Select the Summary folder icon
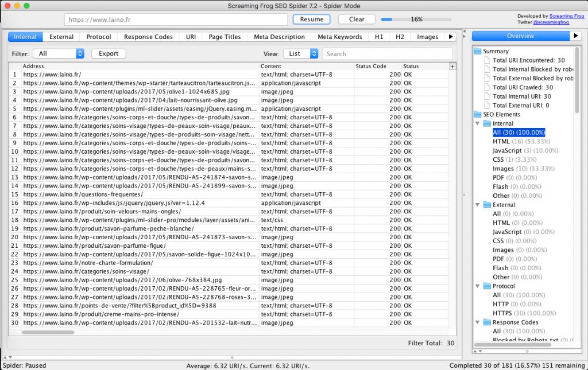588x370 pixels. tap(477, 51)
